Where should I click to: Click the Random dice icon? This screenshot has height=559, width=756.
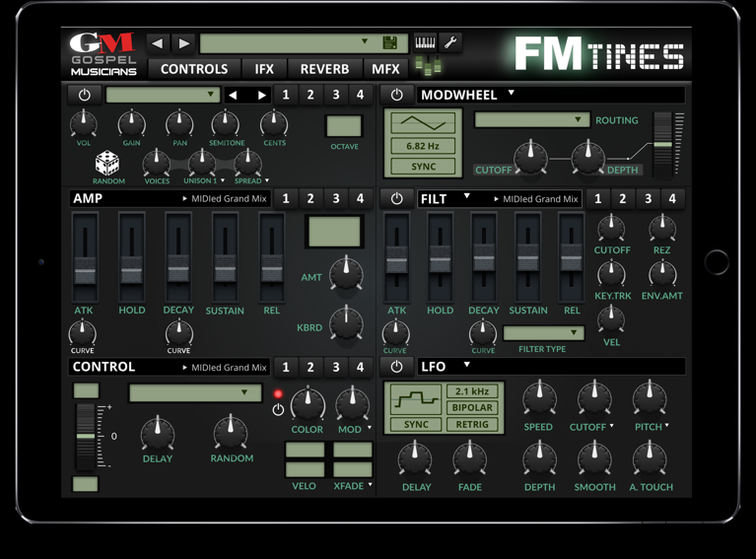click(x=107, y=163)
